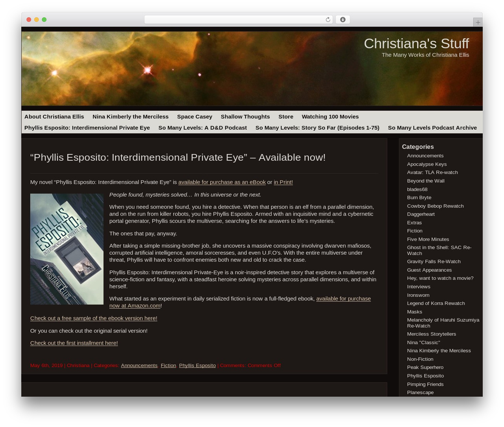Screen dimensions: 504x427
Task: Open the Ironsworn category
Action: tap(418, 295)
